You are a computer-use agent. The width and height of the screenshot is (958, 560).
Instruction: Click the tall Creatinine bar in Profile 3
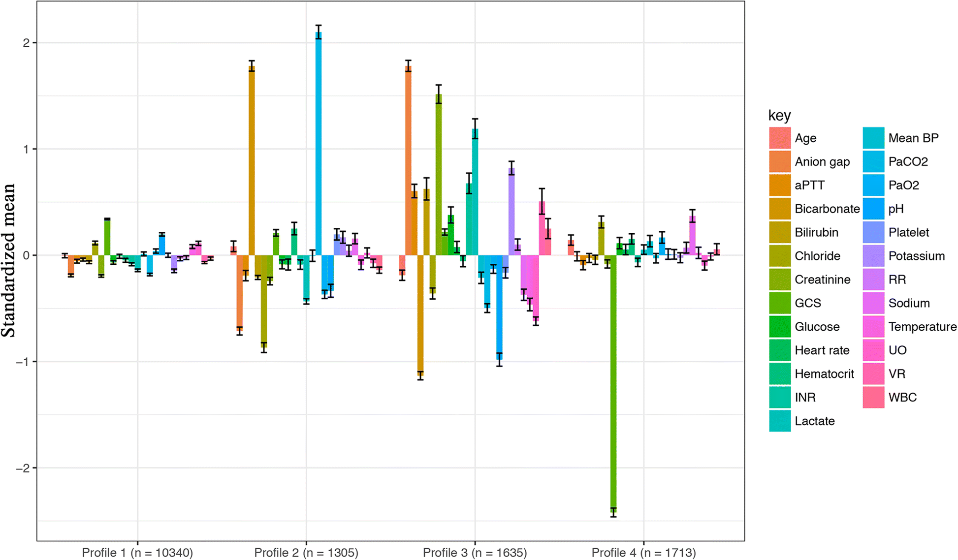(439, 175)
